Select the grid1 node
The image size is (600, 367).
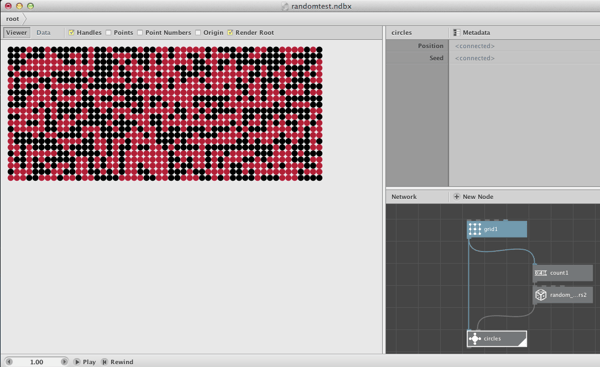tap(497, 229)
